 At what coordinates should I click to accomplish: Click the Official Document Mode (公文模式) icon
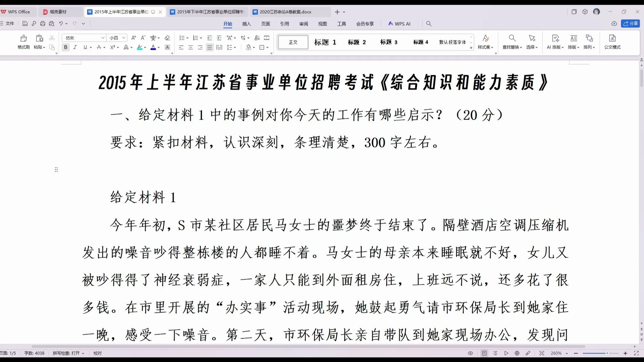point(612,38)
